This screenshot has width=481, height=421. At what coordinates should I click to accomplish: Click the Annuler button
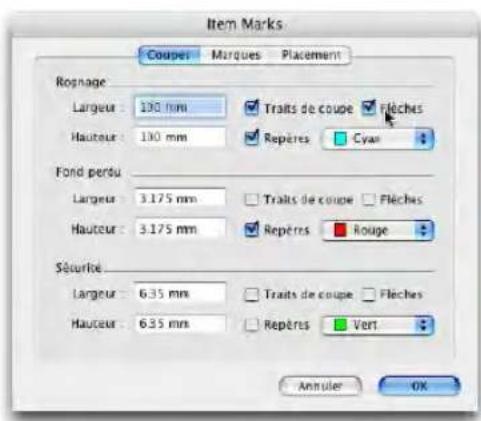pyautogui.click(x=320, y=386)
